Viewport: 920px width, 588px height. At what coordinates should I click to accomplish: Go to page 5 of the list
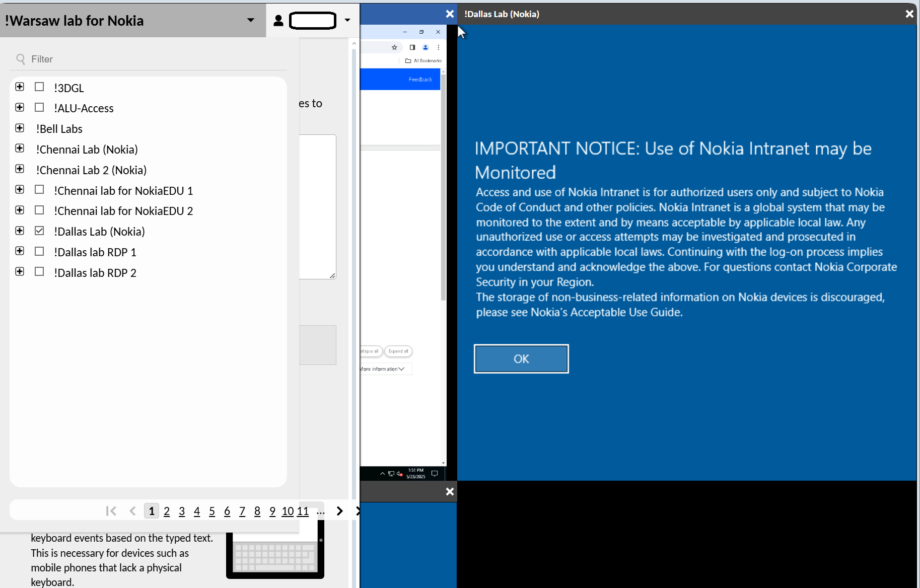point(212,511)
